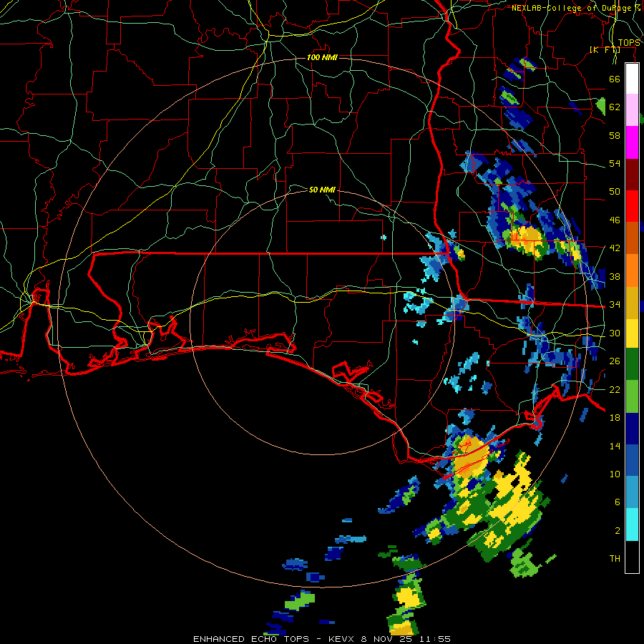Click the "46" legend value
The height and width of the screenshot is (644, 644).
pyautogui.click(x=615, y=220)
